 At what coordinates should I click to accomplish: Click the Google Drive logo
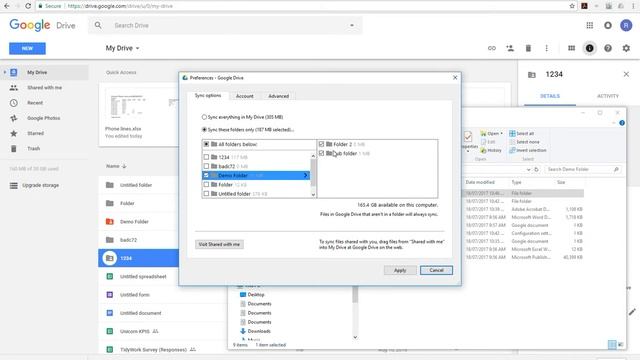click(x=42, y=25)
